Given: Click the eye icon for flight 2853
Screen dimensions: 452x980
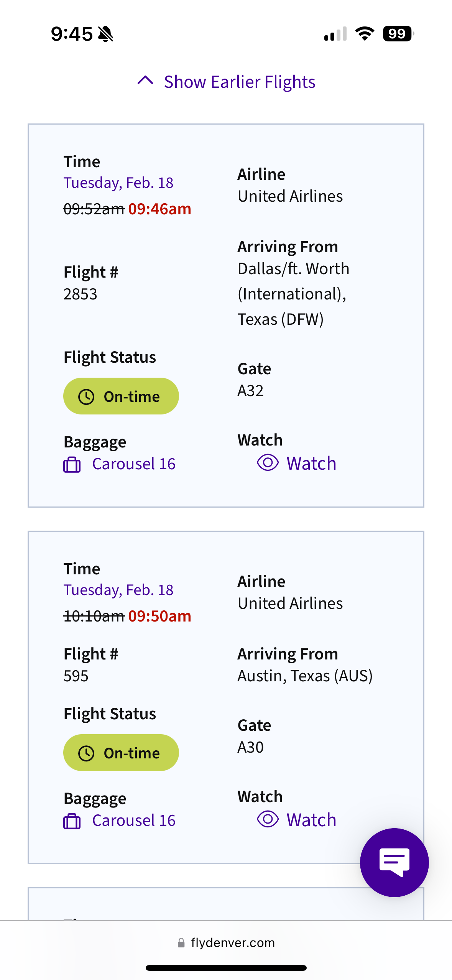Looking at the screenshot, I should point(268,463).
